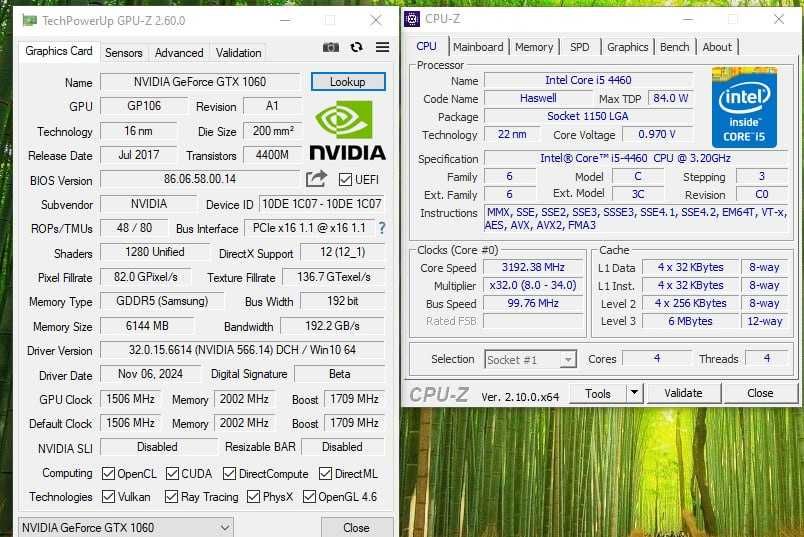The image size is (804, 537).
Task: Click the BIOS share/export arrow icon
Action: point(316,178)
